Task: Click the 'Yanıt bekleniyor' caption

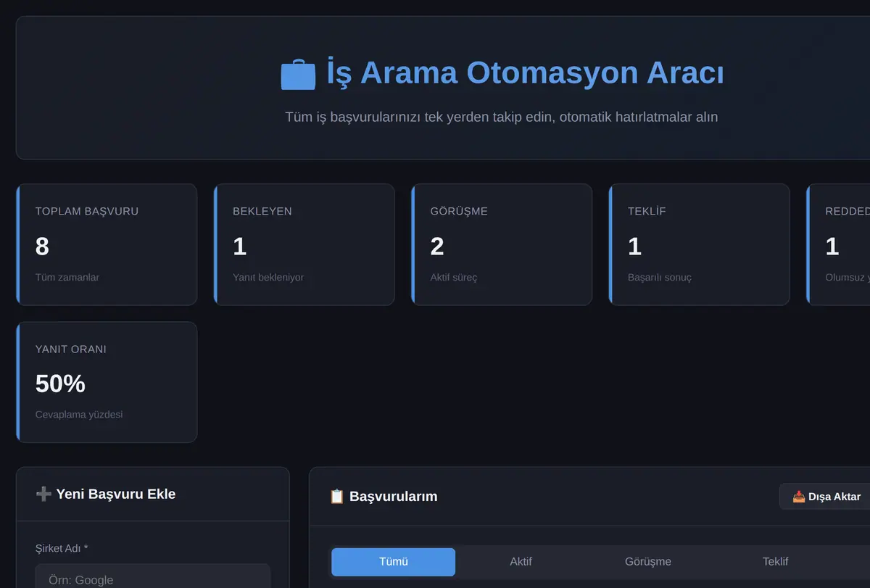Action: pyautogui.click(x=268, y=278)
